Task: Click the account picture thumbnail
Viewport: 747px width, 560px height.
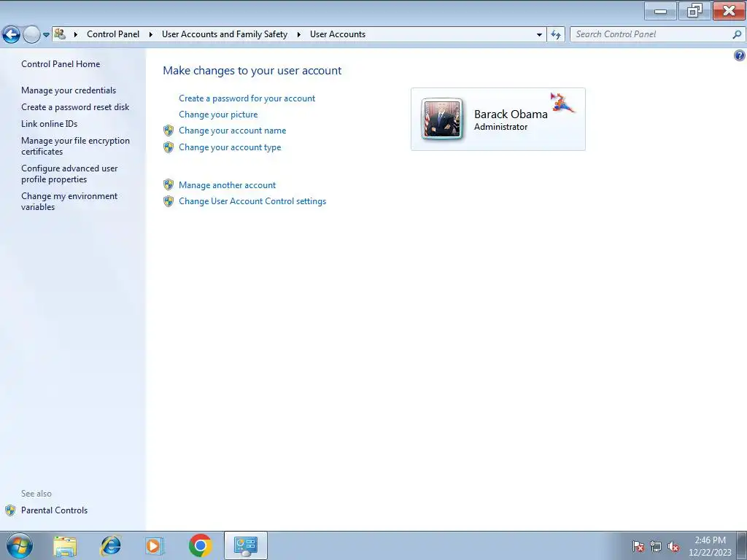Action: [442, 119]
